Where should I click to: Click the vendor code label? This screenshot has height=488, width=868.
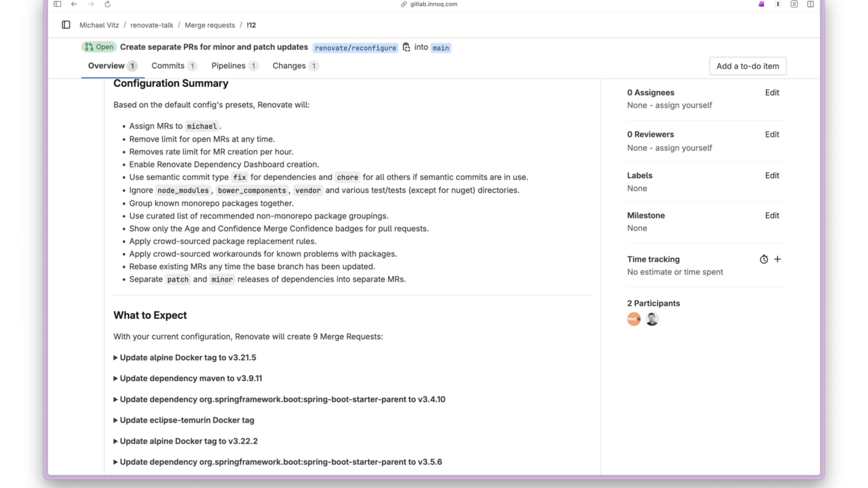308,190
